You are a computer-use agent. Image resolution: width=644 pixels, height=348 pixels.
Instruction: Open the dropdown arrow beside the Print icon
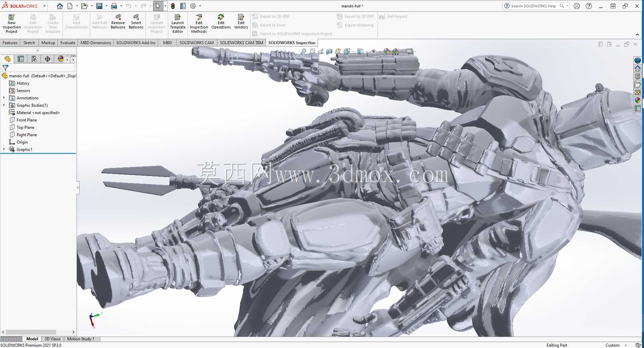coord(121,6)
